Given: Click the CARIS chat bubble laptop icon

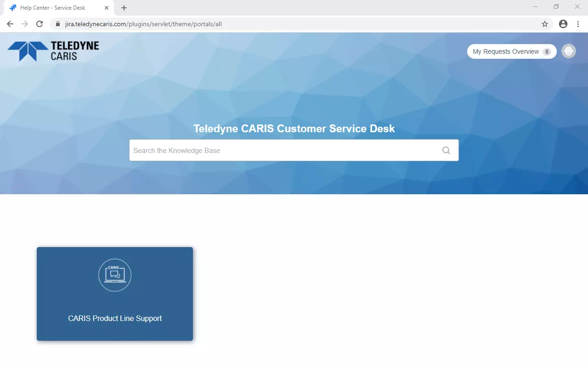Looking at the screenshot, I should point(115,275).
